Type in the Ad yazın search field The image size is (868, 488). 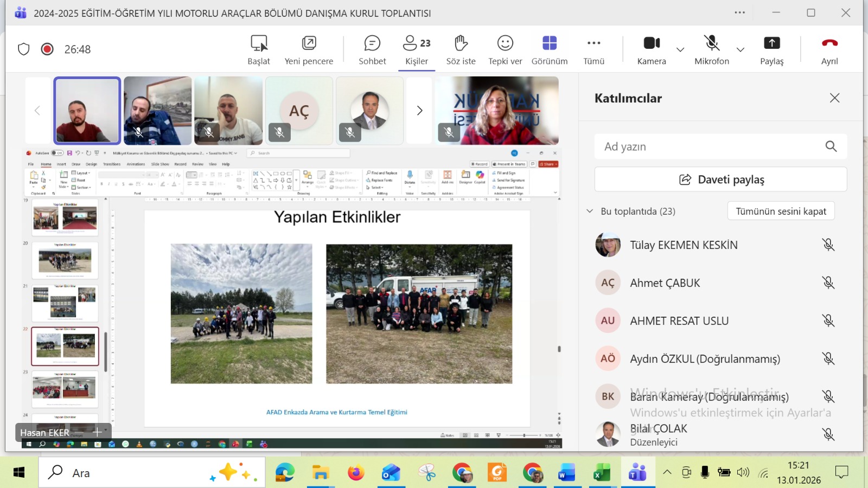tap(711, 146)
